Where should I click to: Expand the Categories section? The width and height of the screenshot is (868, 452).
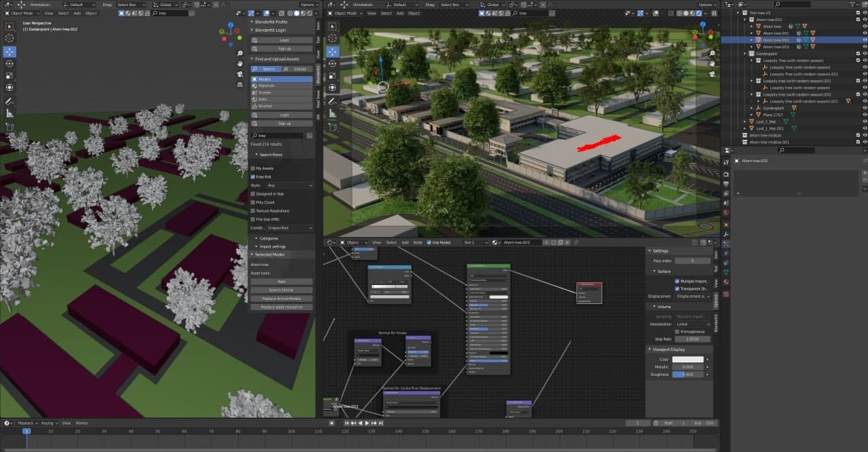pyautogui.click(x=269, y=238)
